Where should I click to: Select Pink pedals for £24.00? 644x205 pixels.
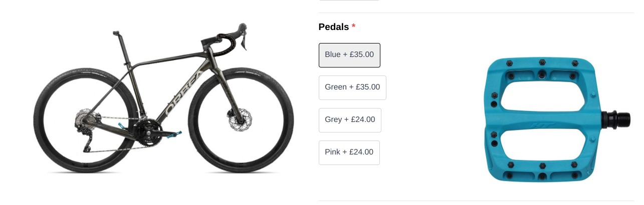tap(349, 152)
